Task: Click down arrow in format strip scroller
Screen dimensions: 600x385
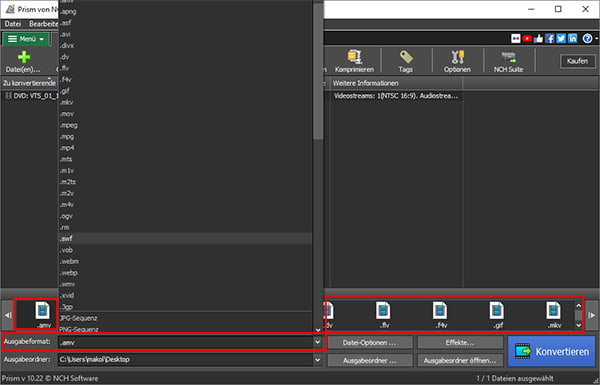Action: pyautogui.click(x=579, y=325)
